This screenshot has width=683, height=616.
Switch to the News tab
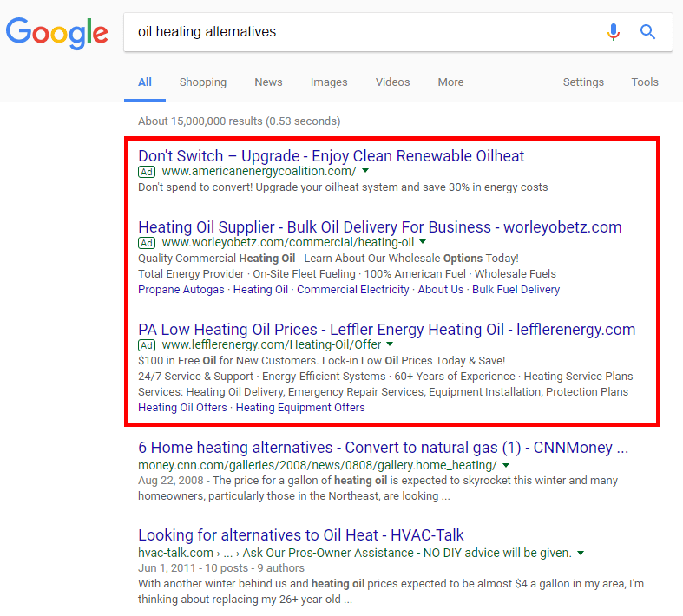268,82
